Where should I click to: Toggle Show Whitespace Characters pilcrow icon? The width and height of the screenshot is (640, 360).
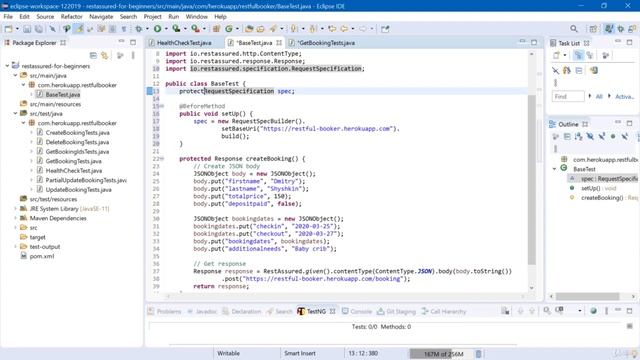click(x=124, y=29)
